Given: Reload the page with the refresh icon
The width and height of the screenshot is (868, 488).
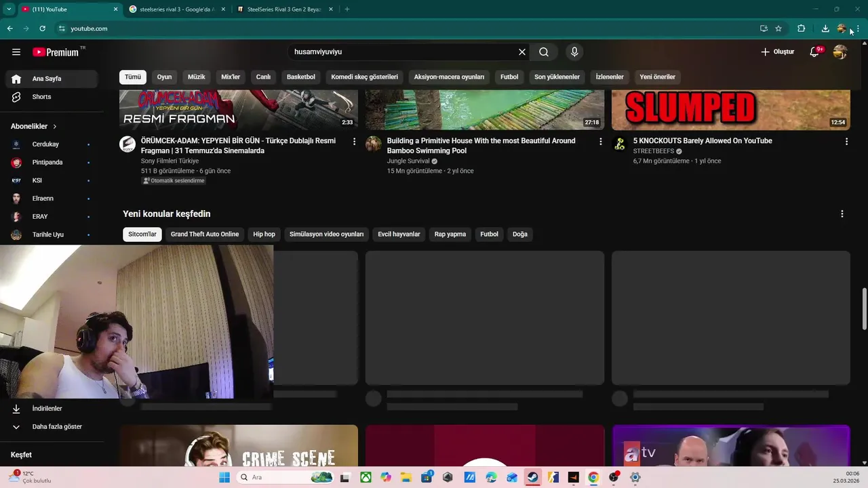Looking at the screenshot, I should coord(42,28).
